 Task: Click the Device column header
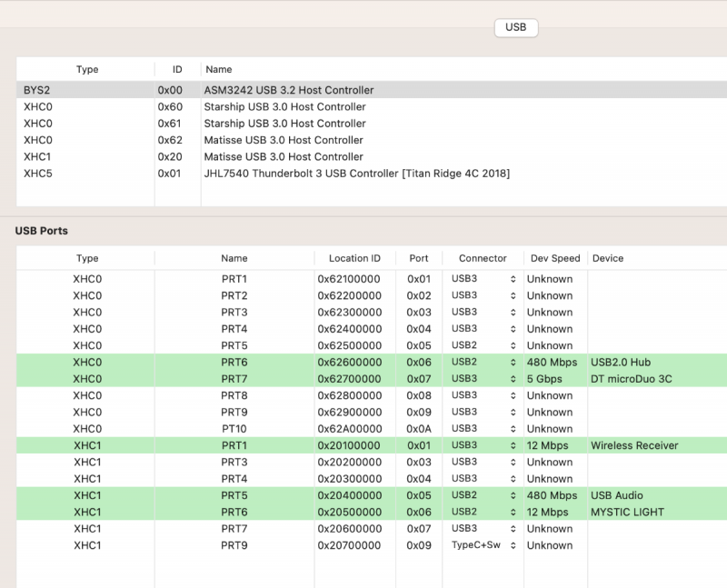[608, 258]
